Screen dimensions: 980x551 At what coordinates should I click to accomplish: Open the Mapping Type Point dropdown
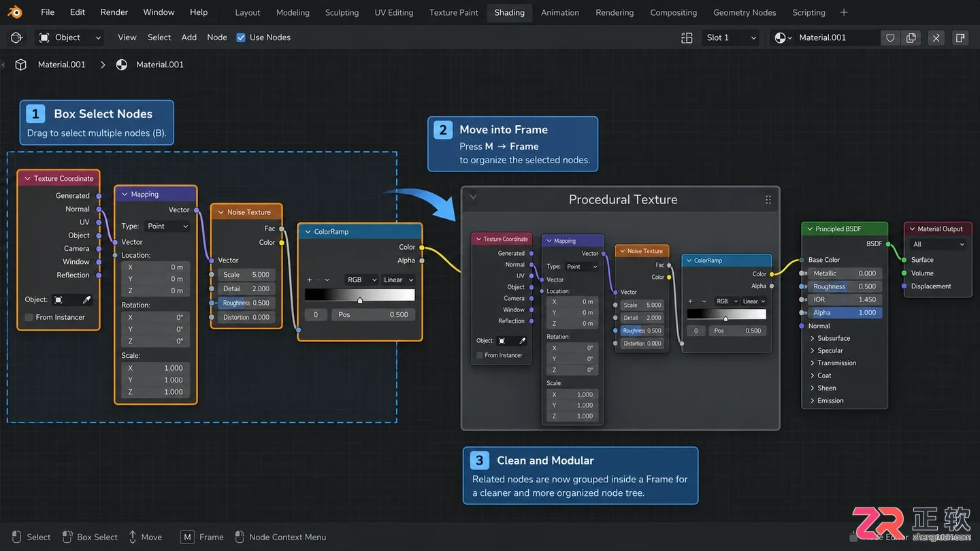click(x=167, y=226)
